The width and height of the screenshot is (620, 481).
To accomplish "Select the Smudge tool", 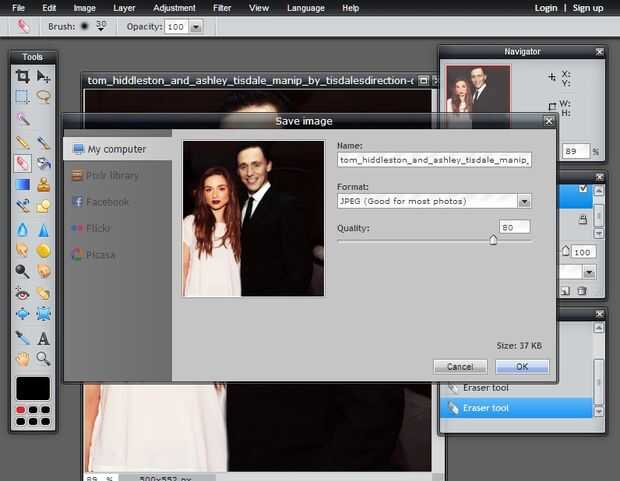I will coord(23,250).
